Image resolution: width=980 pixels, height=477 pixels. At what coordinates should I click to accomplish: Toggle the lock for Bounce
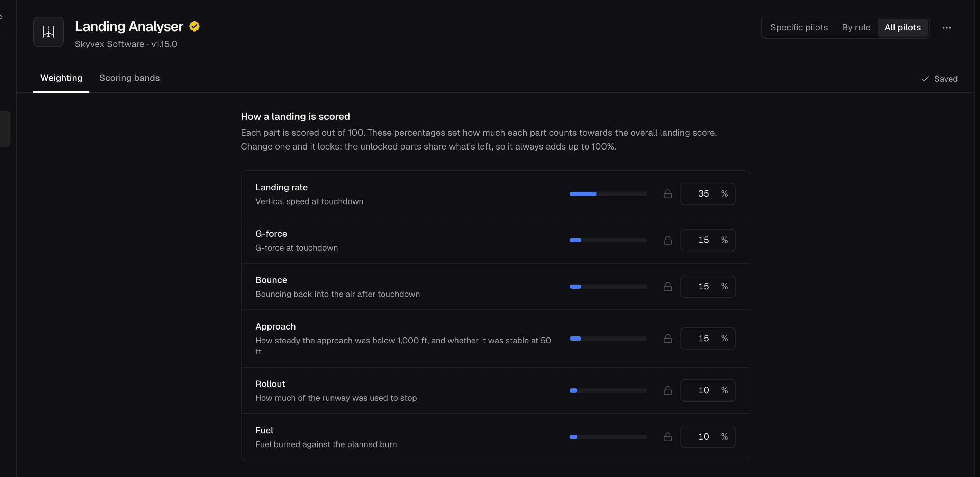point(668,287)
